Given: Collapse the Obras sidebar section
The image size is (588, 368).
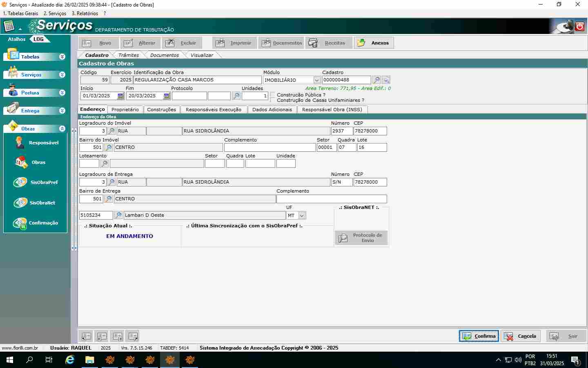Looking at the screenshot, I should [x=62, y=129].
